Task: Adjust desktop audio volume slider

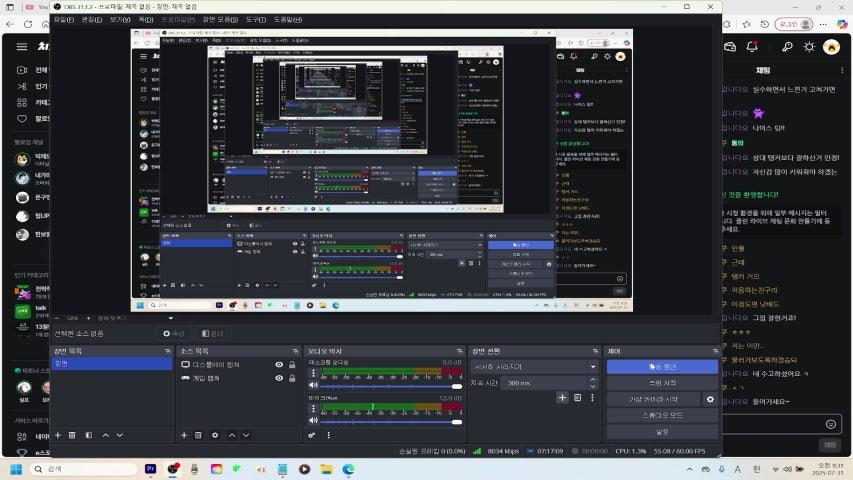Action: tap(391, 386)
